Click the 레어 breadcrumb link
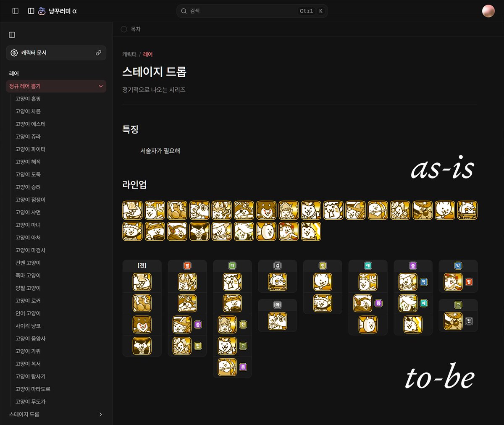Screen dimensions: 504x425 [148, 55]
